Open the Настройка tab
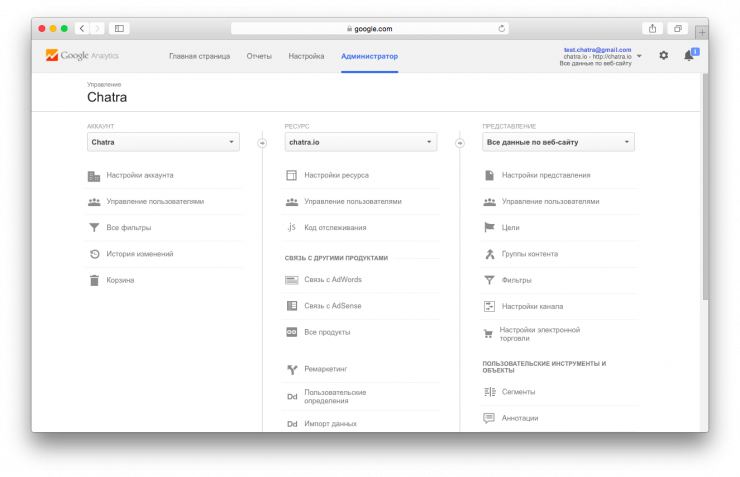740x477 pixels. [x=306, y=56]
